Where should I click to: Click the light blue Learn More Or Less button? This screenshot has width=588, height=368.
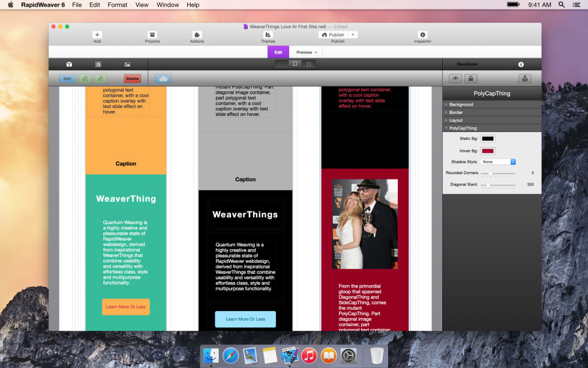tap(245, 319)
